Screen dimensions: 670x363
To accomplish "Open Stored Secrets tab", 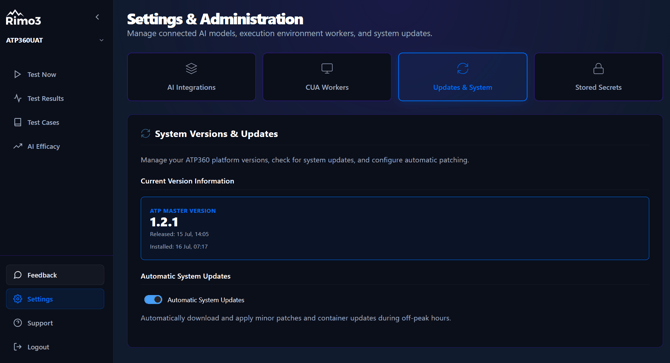I will click(x=598, y=77).
